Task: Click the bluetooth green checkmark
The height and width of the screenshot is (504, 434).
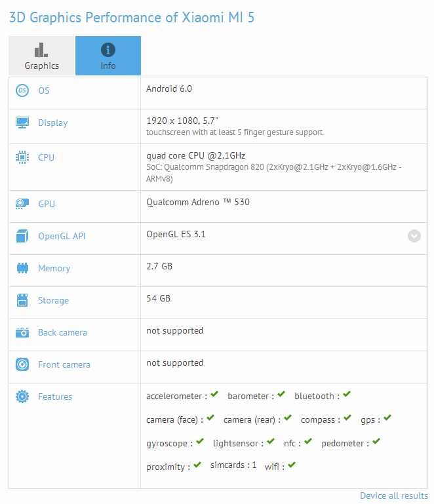Action: pos(346,395)
